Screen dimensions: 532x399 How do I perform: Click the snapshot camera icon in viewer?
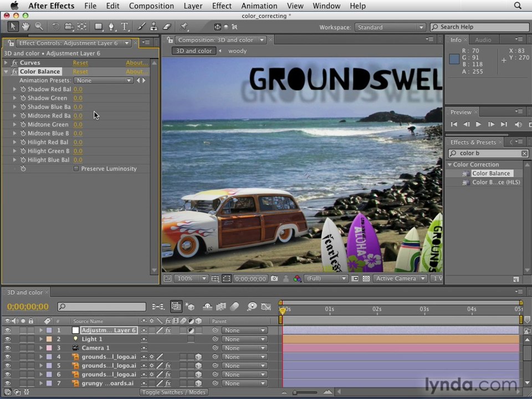tap(274, 279)
